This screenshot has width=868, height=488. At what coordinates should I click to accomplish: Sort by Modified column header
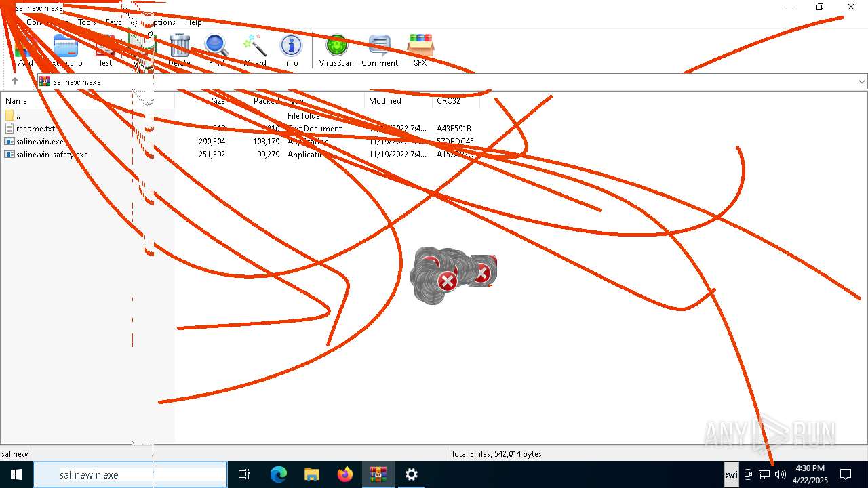[385, 101]
